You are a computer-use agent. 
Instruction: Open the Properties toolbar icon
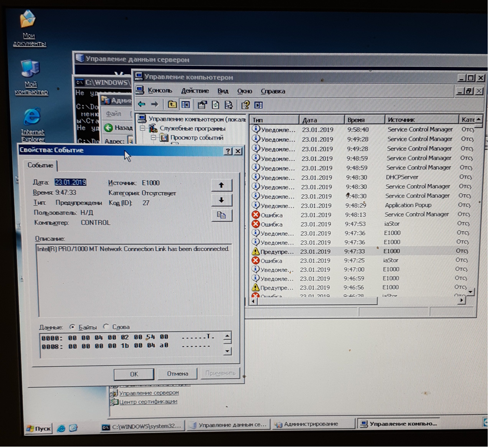click(202, 105)
